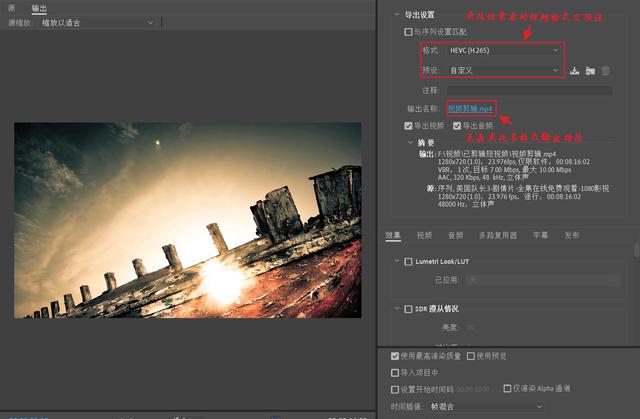Switch to the 视频 tab
Screen dimensions: 640x419
pos(424,235)
